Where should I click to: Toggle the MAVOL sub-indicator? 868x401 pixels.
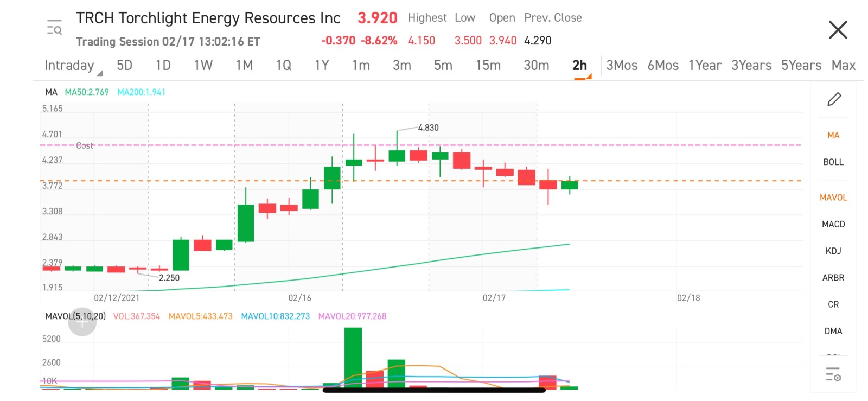833,198
